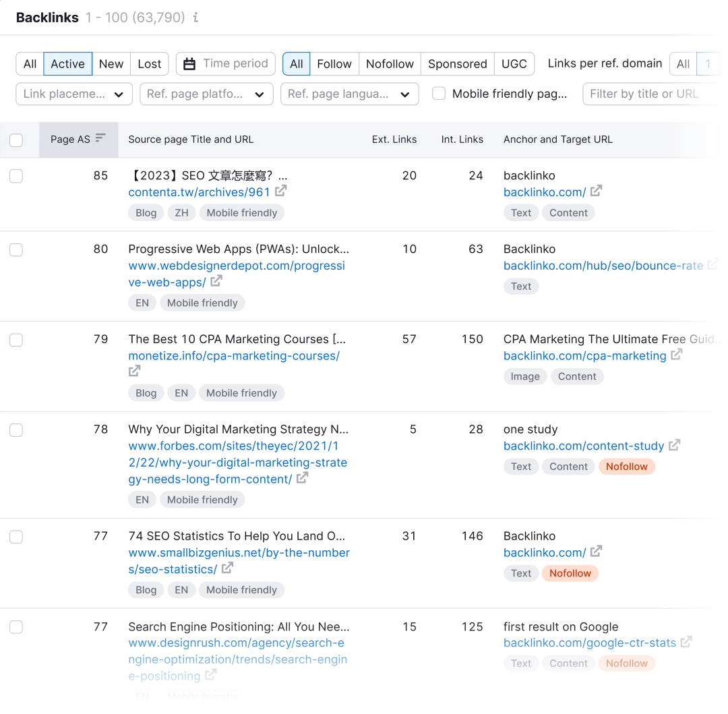
Task: Select the Lost backlinks tab
Action: (150, 64)
